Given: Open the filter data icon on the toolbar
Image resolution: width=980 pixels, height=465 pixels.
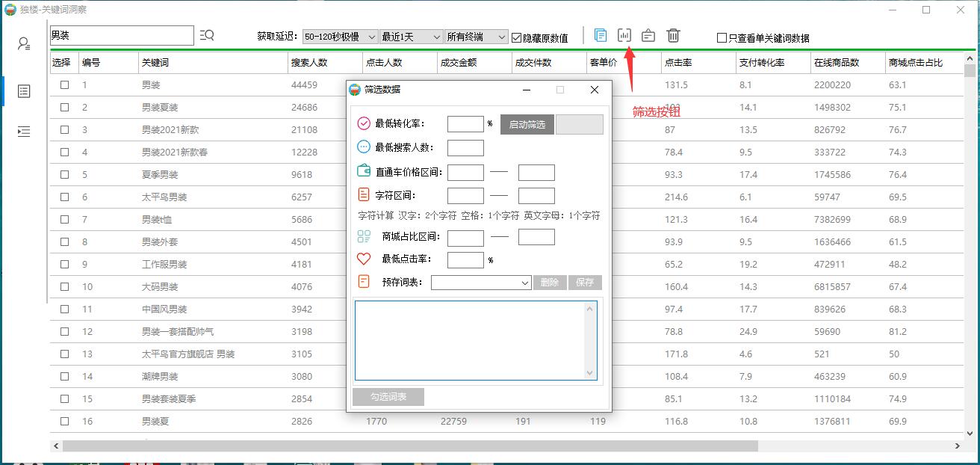Looking at the screenshot, I should point(624,34).
